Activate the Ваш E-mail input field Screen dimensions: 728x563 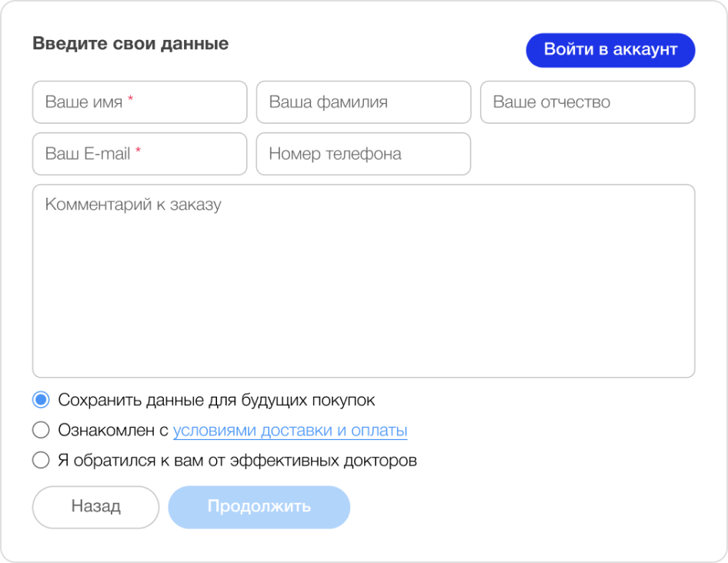click(x=140, y=154)
